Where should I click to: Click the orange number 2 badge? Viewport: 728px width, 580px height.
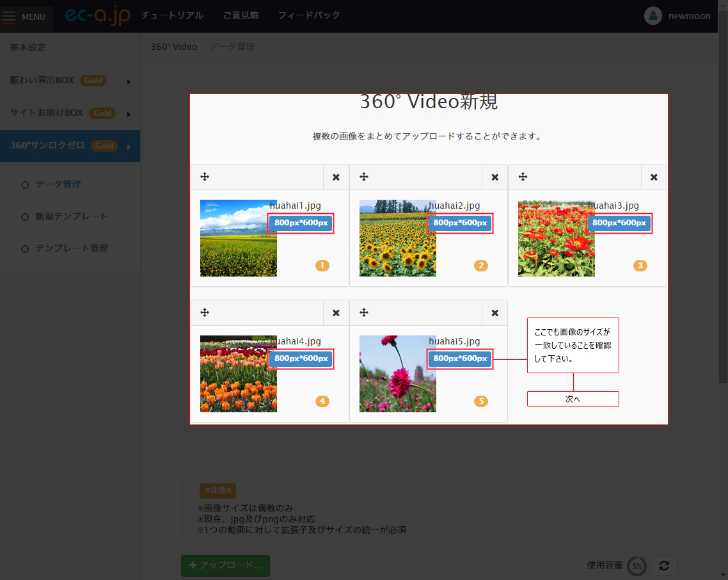pos(481,266)
